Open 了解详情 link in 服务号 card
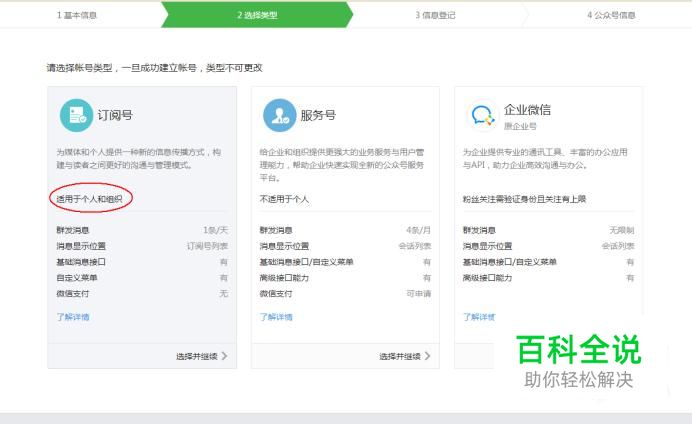692x424 pixels. pos(276,317)
